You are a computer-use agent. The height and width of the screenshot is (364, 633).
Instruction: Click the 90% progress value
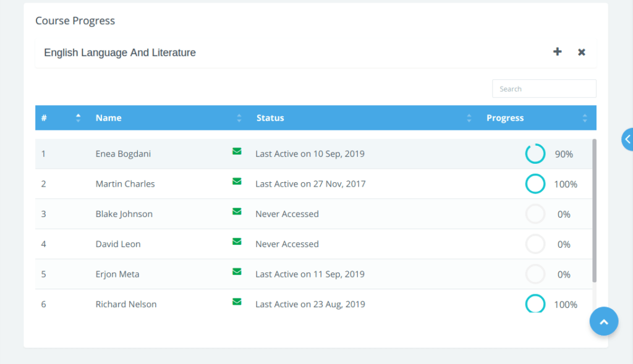[x=564, y=154]
